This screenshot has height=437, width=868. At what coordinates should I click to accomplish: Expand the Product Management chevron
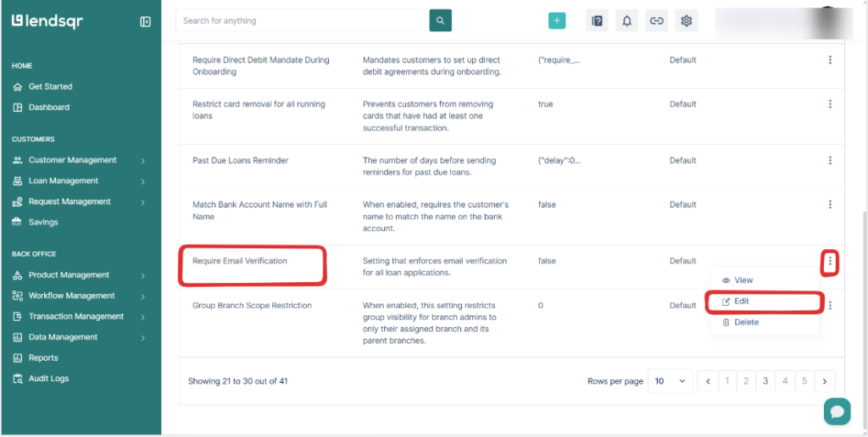click(x=142, y=275)
